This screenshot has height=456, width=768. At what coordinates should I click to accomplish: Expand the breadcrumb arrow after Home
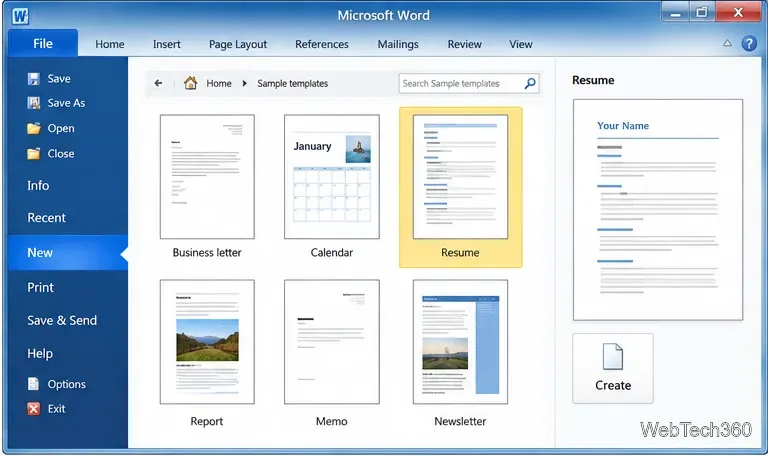point(244,83)
